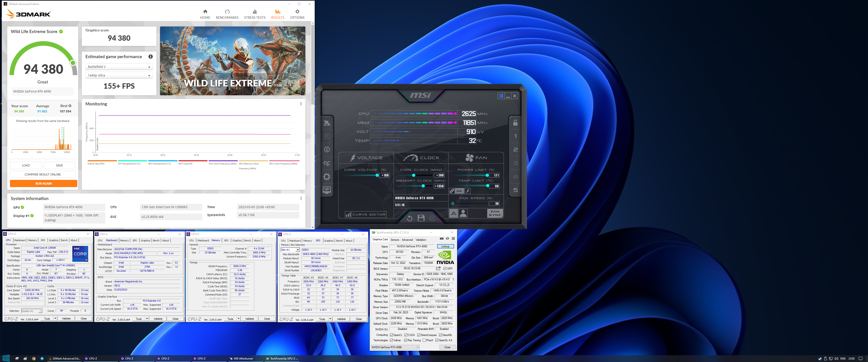The image size is (868, 362).
Task: Switch to the Sensors tab in GPU-Z
Action: pyautogui.click(x=395, y=240)
